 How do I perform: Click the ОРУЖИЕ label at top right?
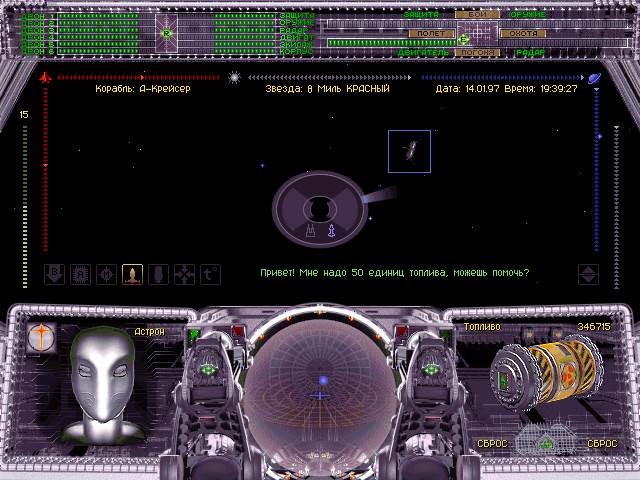click(528, 14)
